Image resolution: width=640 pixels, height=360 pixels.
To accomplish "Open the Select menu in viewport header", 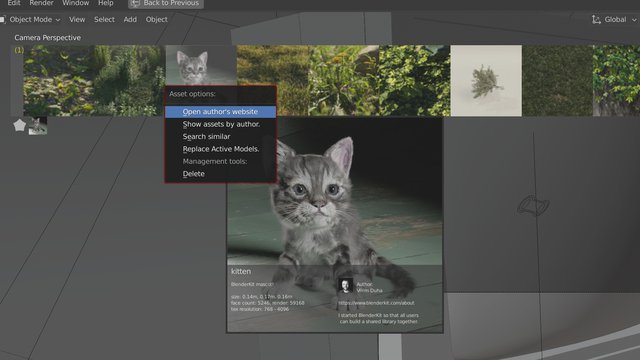I will [x=104, y=20].
